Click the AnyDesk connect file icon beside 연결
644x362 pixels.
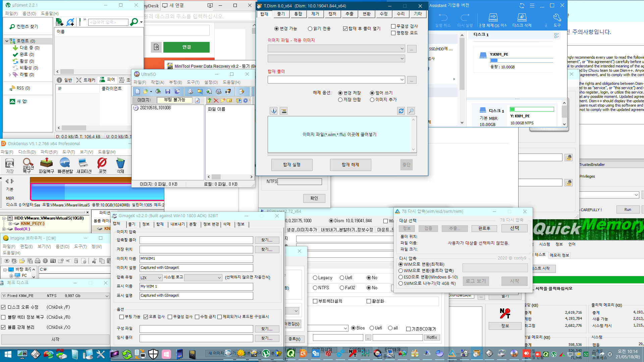(x=156, y=47)
